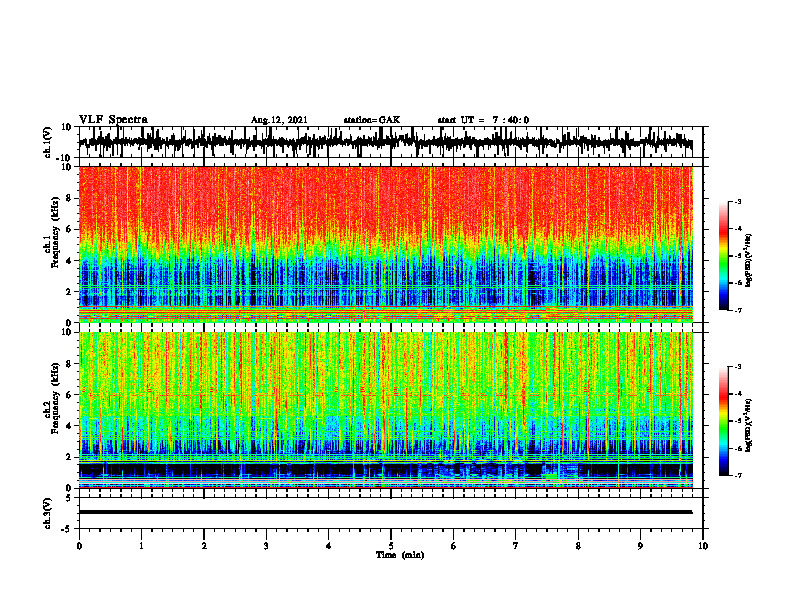Image resolution: width=792 pixels, height=612 pixels.
Task: Click tick label 0 on the Time axis
Action: pos(79,546)
